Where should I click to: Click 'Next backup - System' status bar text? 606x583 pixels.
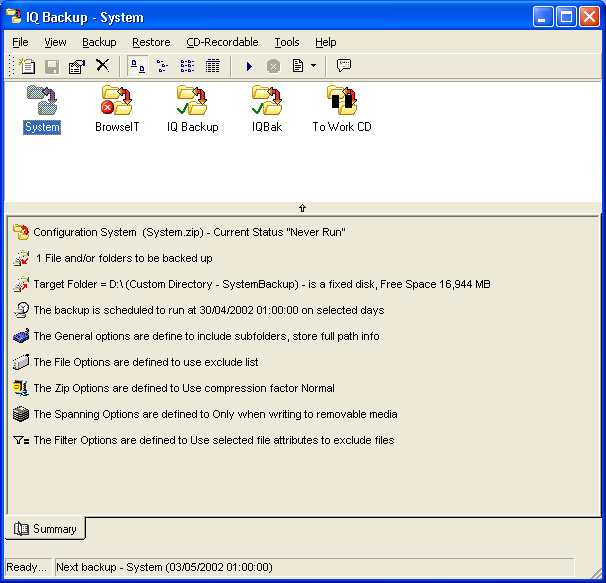[164, 567]
